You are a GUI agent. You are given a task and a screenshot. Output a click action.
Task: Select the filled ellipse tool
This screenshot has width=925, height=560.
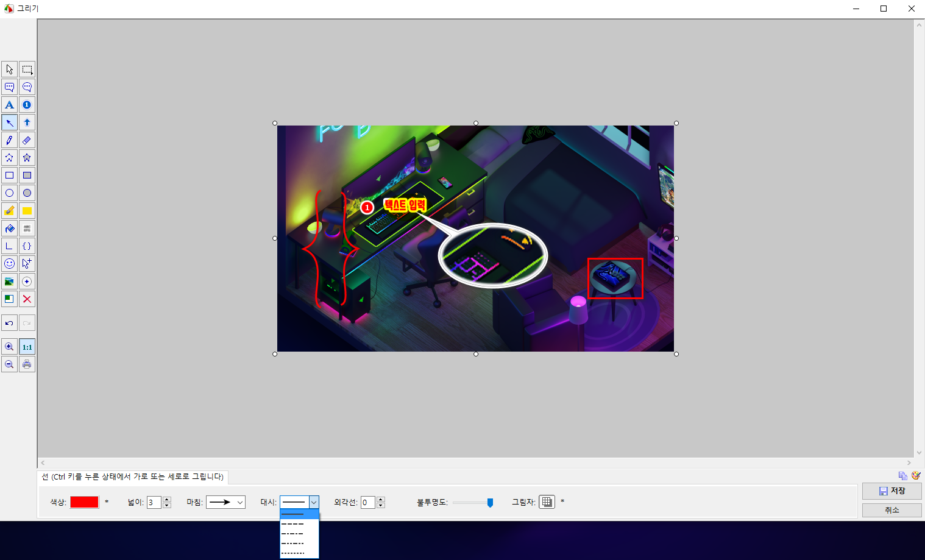[x=27, y=193]
